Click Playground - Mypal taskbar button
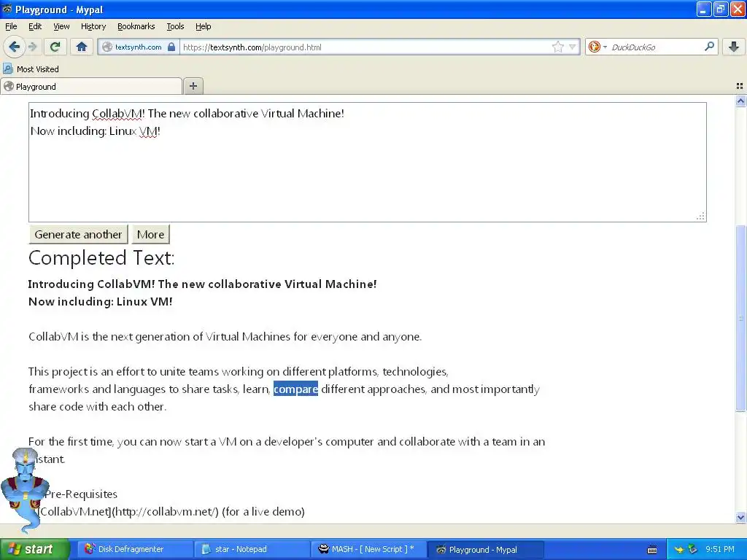 point(485,550)
